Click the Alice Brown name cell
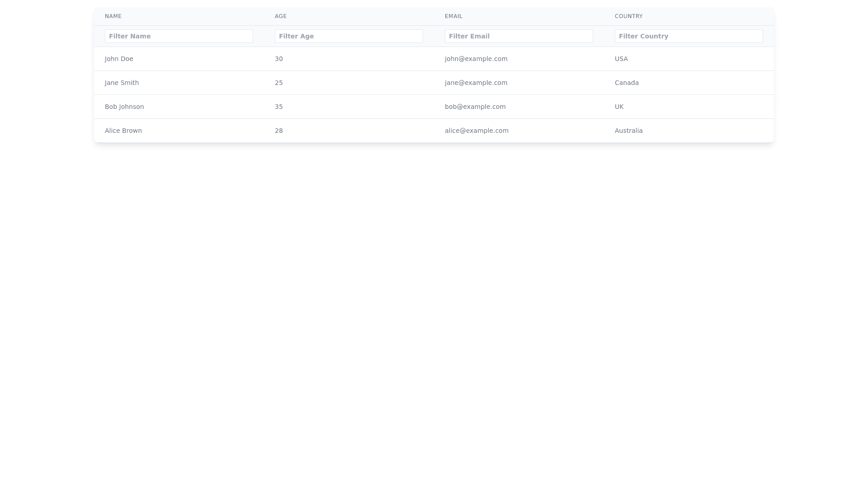868x488 pixels. point(123,131)
